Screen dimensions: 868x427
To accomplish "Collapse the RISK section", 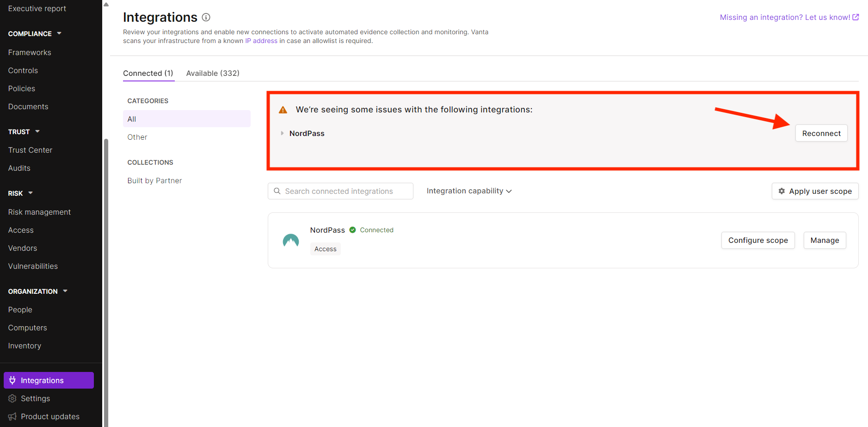I will pyautogui.click(x=31, y=193).
